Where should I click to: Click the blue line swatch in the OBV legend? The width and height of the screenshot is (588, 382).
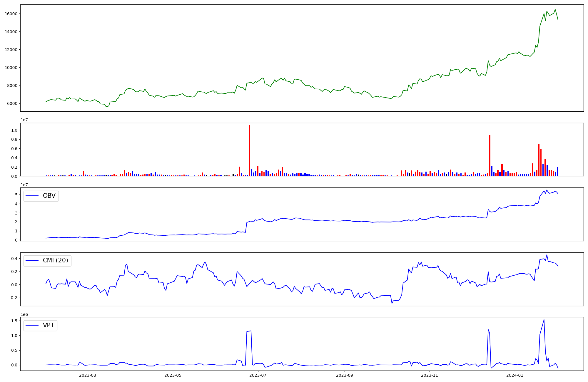pyautogui.click(x=32, y=196)
